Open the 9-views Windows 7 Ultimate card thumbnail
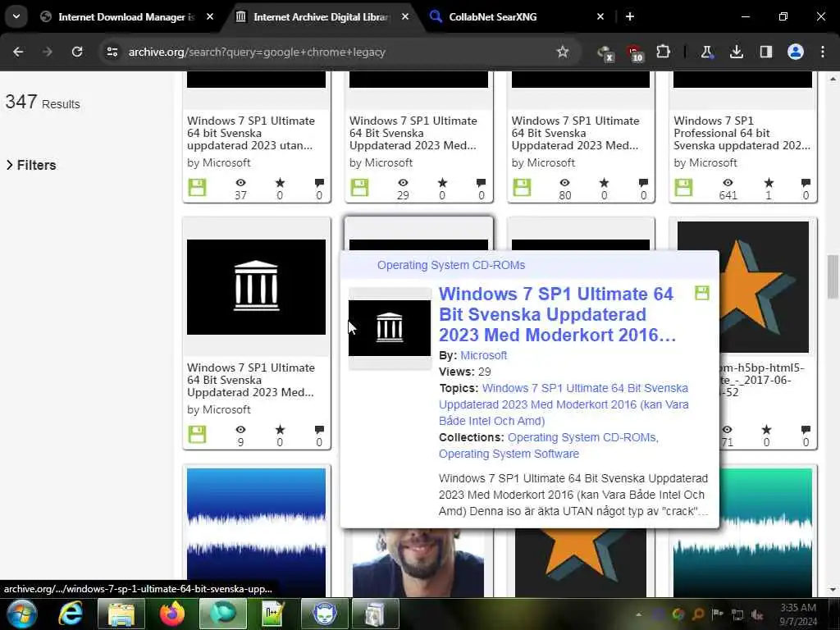The height and width of the screenshot is (630, 840). 256,287
